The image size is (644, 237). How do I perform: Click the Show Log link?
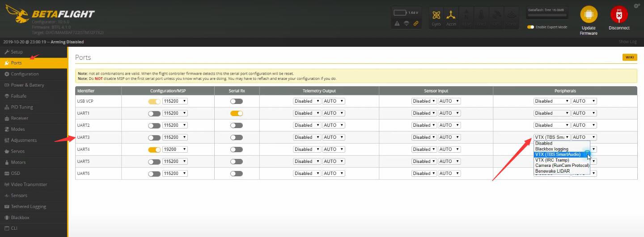pyautogui.click(x=627, y=42)
